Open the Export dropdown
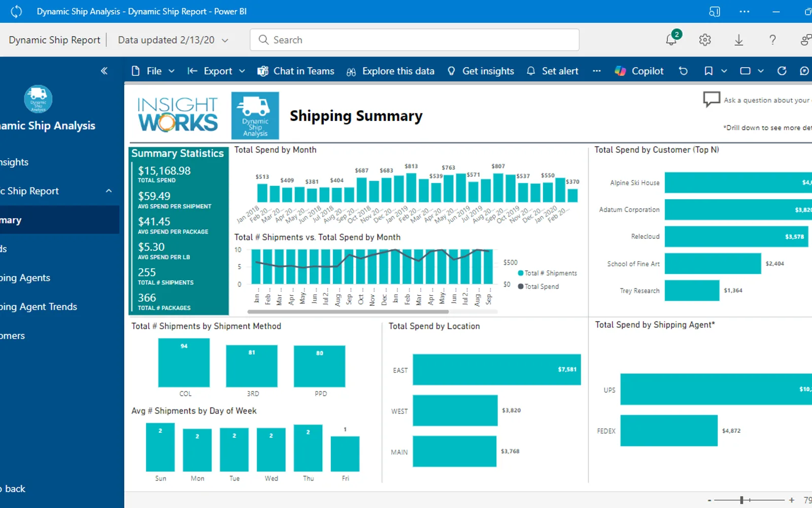Image resolution: width=812 pixels, height=508 pixels. (216, 71)
